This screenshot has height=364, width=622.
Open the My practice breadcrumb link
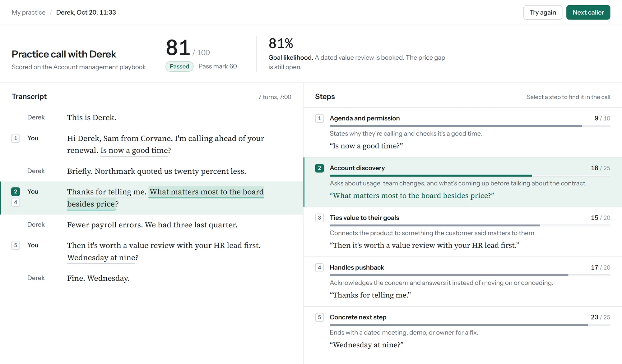[x=29, y=12]
